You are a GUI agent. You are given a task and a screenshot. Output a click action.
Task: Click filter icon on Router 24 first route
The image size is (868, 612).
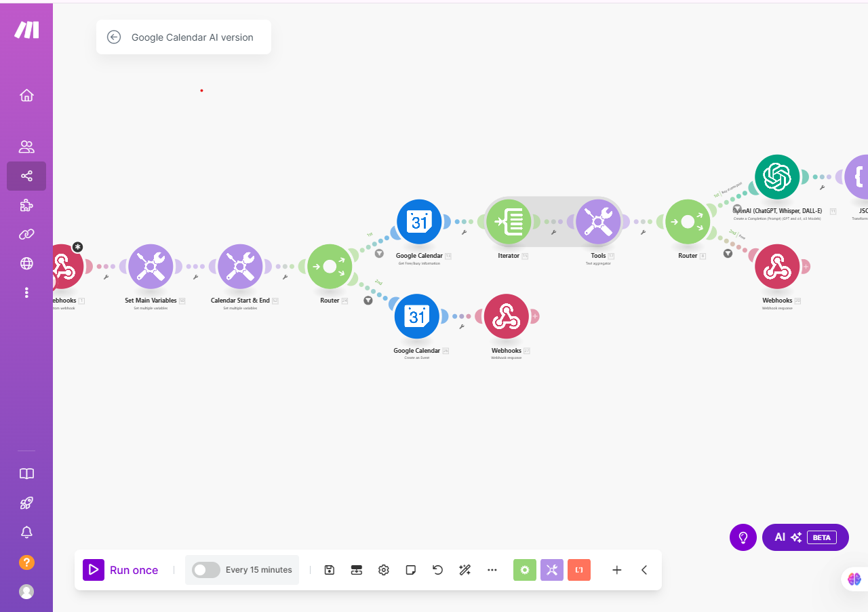coord(380,253)
